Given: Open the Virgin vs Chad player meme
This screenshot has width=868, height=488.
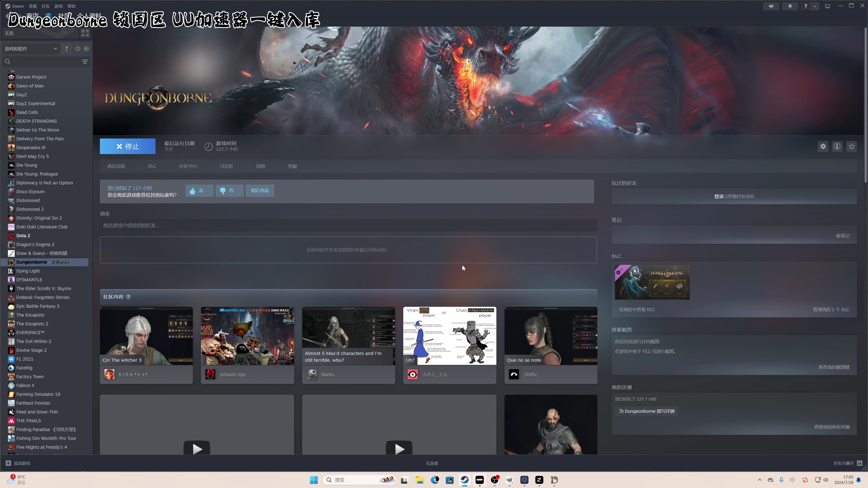Looking at the screenshot, I should (x=450, y=336).
